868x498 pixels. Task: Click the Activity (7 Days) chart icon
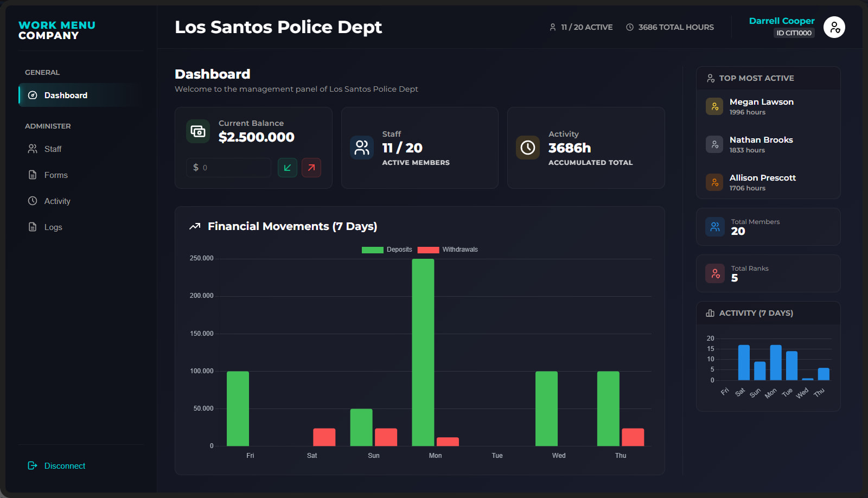pyautogui.click(x=710, y=313)
